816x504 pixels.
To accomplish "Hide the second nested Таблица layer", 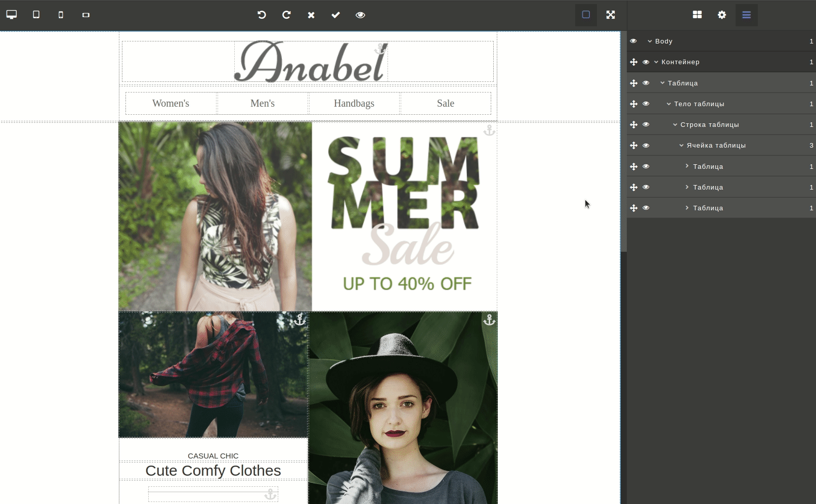I will (646, 187).
